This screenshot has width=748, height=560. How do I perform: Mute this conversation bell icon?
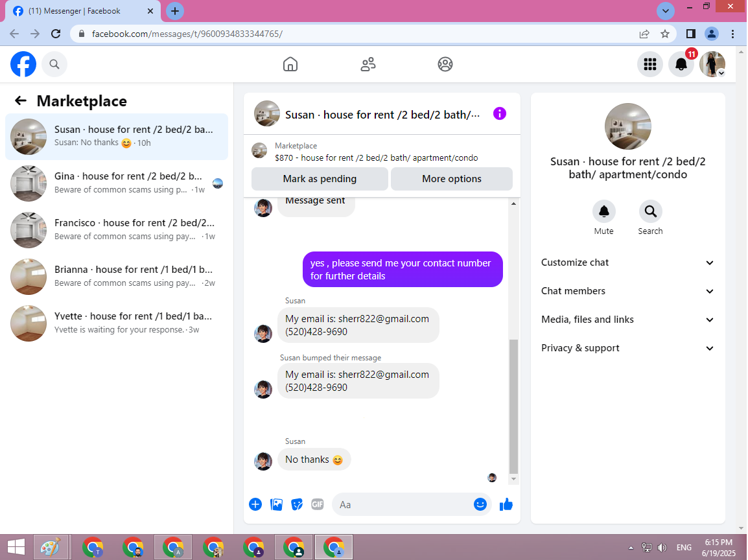pos(604,211)
